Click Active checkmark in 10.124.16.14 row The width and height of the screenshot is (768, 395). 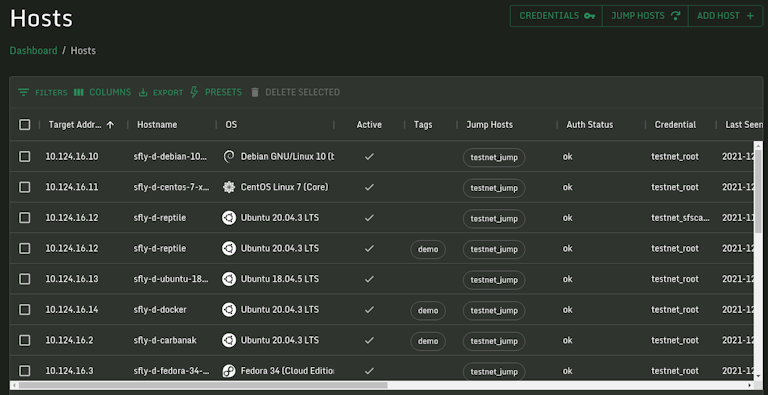(369, 310)
